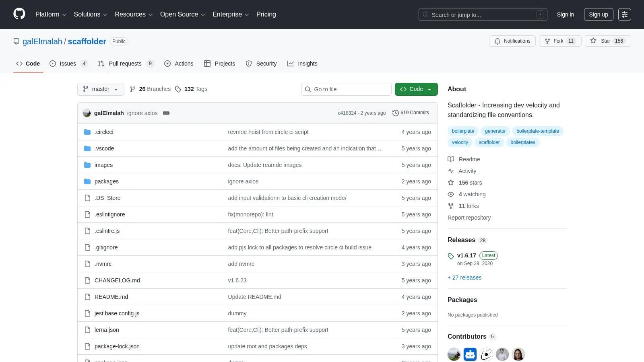Click the velocity topic tag
The width and height of the screenshot is (644, 362).
point(460,142)
